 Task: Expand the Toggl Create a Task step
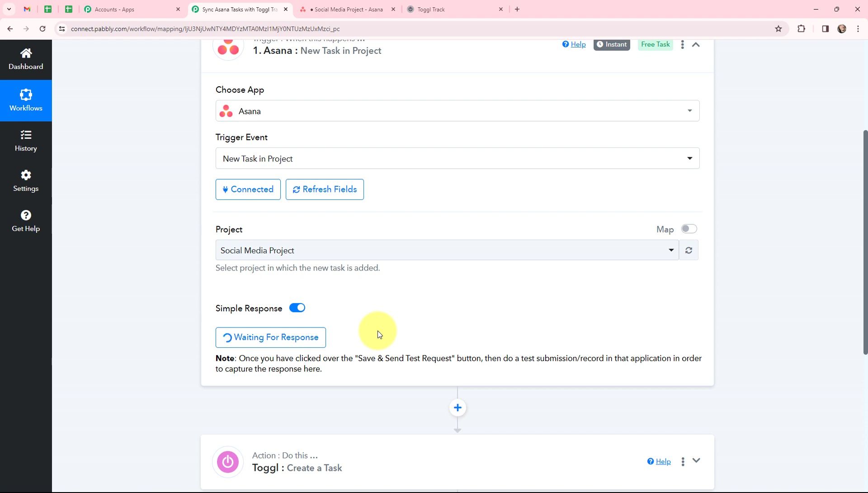tap(696, 461)
